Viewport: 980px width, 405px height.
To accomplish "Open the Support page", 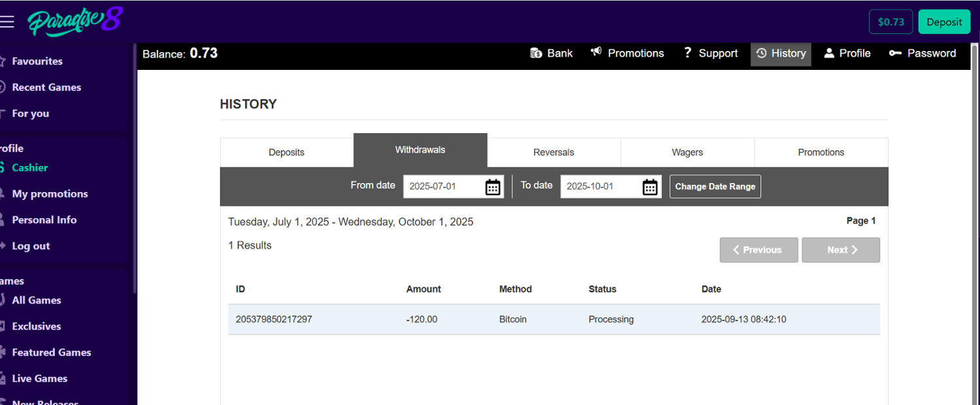I will point(710,54).
